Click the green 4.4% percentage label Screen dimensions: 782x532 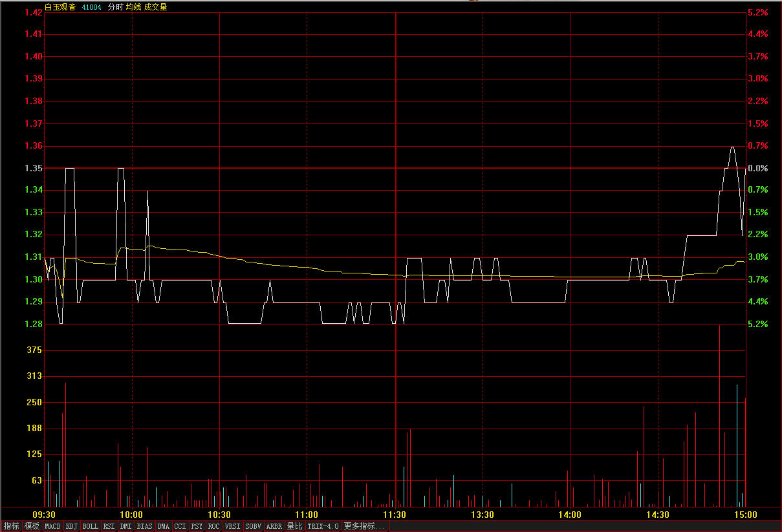click(x=757, y=302)
